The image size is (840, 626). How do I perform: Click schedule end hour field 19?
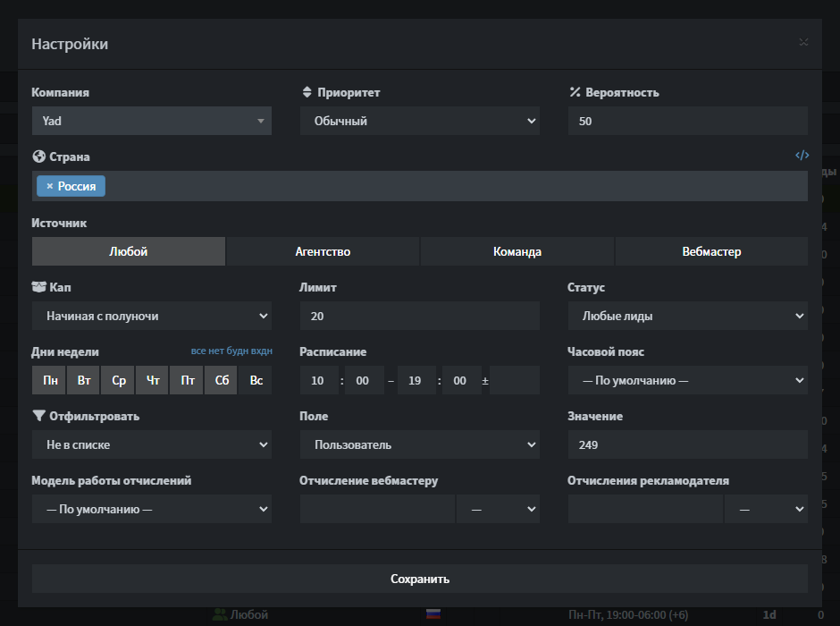click(x=416, y=380)
